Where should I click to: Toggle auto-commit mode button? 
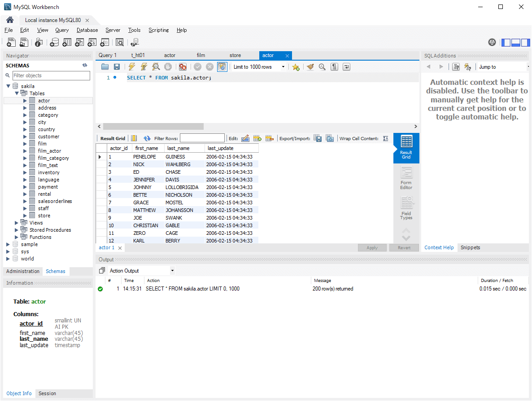click(x=222, y=67)
